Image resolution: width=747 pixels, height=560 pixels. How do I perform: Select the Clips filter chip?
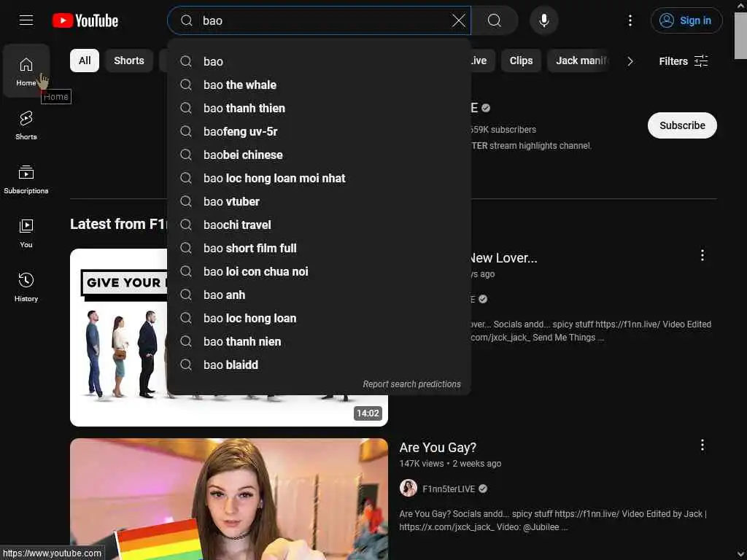pos(521,61)
